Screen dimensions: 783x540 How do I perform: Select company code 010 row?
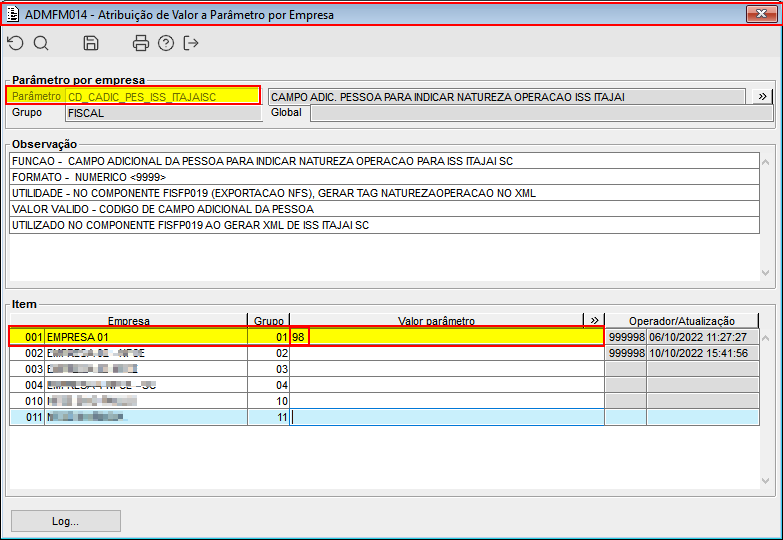[27, 401]
